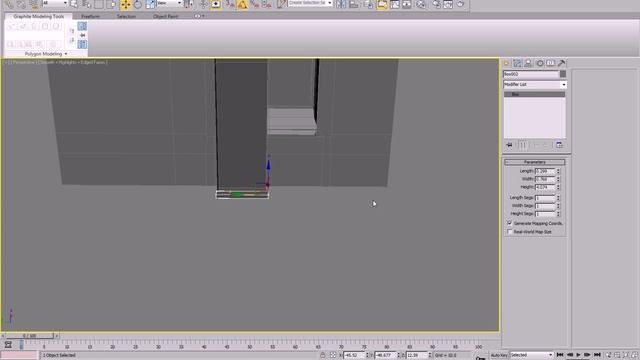
Task: Toggle the Auto Key button
Action: pyautogui.click(x=499, y=355)
